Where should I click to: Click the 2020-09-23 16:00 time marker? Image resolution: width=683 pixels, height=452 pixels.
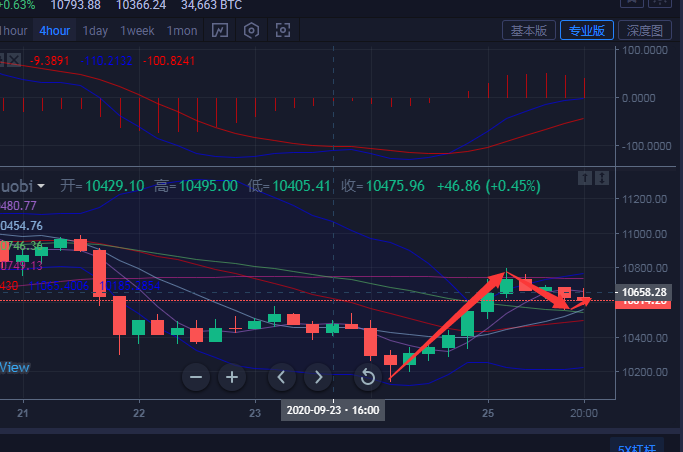point(331,411)
